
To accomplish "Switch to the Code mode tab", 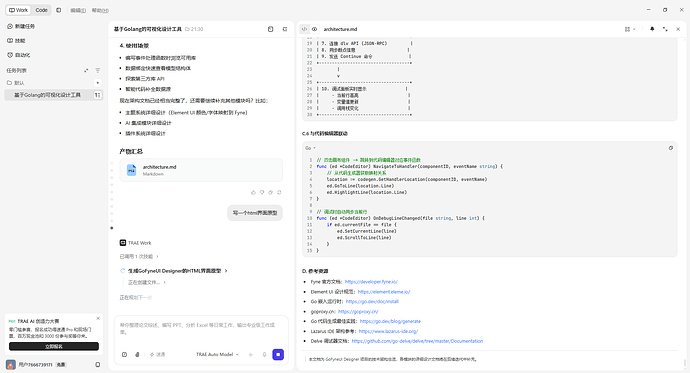I will 41,10.
